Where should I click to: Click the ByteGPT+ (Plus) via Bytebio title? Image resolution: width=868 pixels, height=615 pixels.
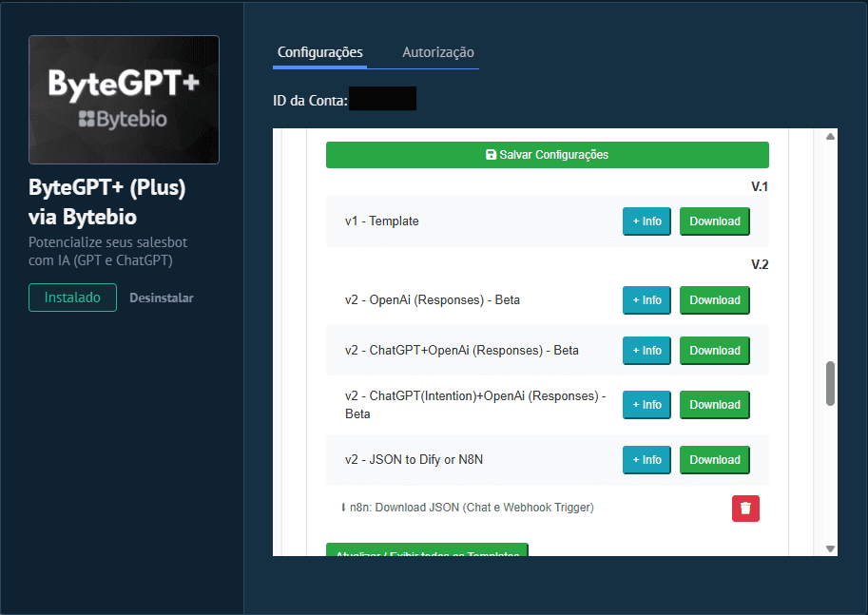(106, 202)
